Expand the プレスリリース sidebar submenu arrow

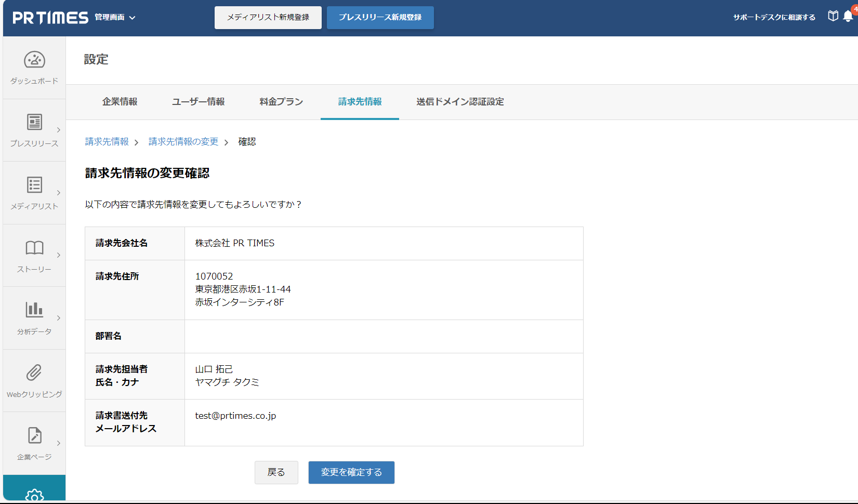tap(59, 130)
